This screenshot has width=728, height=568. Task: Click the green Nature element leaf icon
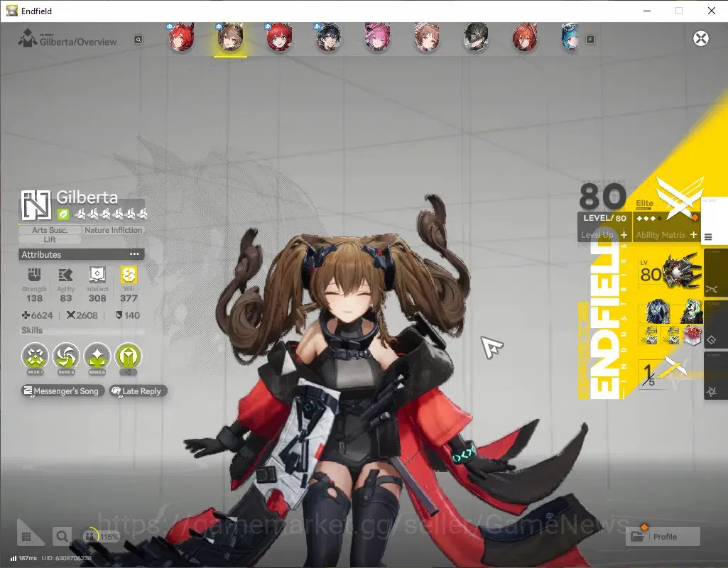pos(63,214)
